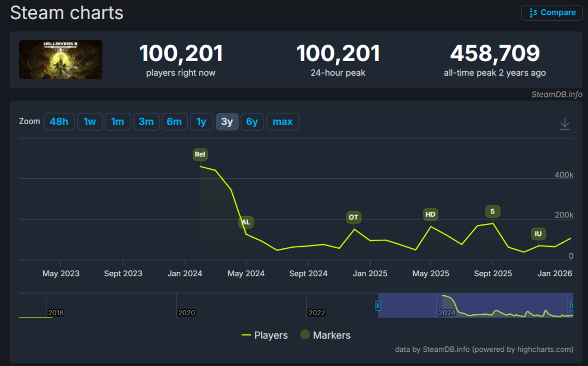588x366 pixels.
Task: Toggle the Markers series in the legend
Action: coord(326,335)
